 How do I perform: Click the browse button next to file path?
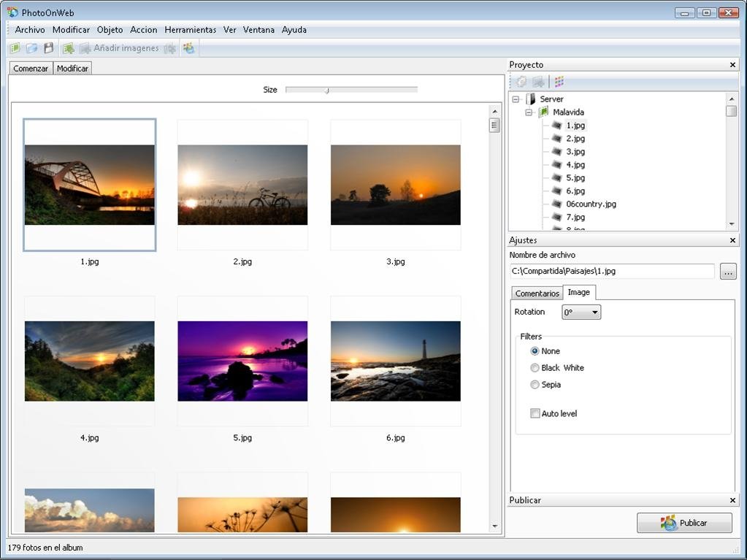[728, 272]
